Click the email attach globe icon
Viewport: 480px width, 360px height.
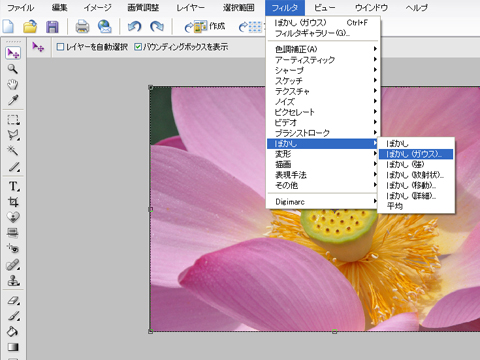point(105,26)
